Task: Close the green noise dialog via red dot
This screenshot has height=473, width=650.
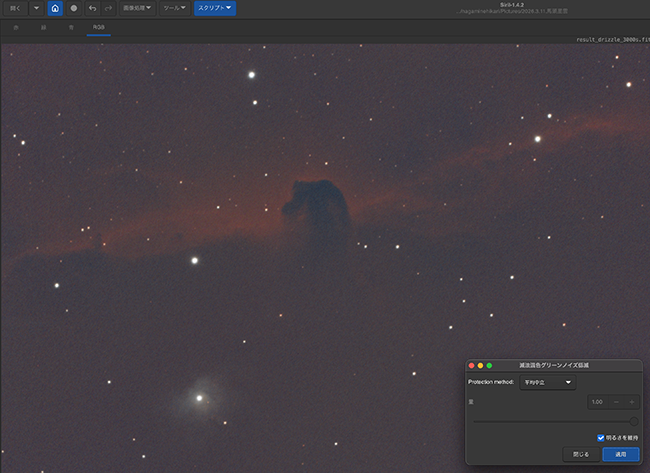Action: (472, 365)
